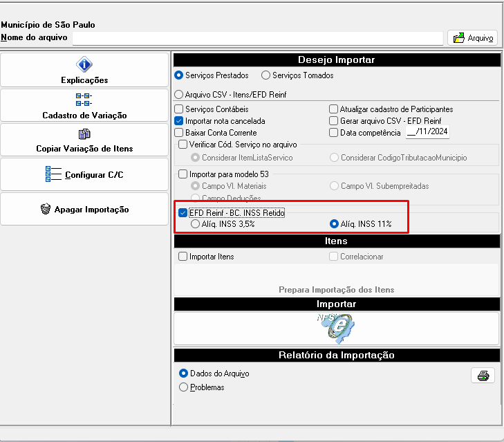The image size is (504, 442).
Task: Click Apagar Importação trash button
Action: point(84,209)
